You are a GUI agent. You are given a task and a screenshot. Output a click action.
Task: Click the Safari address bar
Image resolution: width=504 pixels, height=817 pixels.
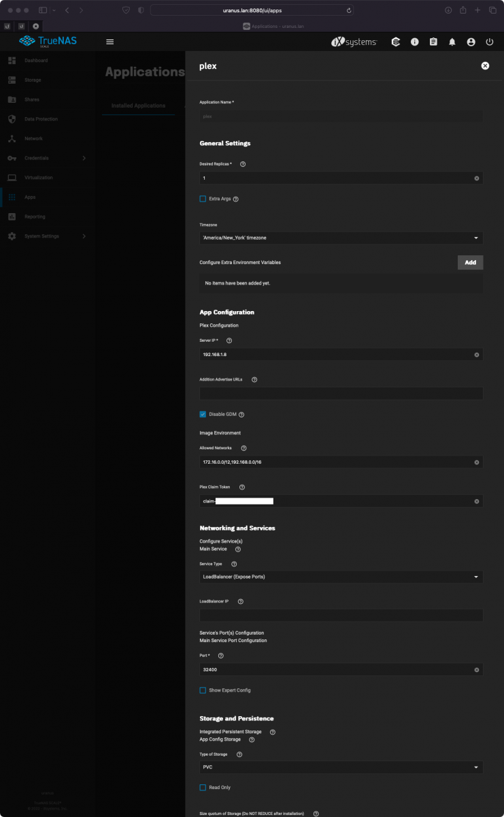(252, 10)
